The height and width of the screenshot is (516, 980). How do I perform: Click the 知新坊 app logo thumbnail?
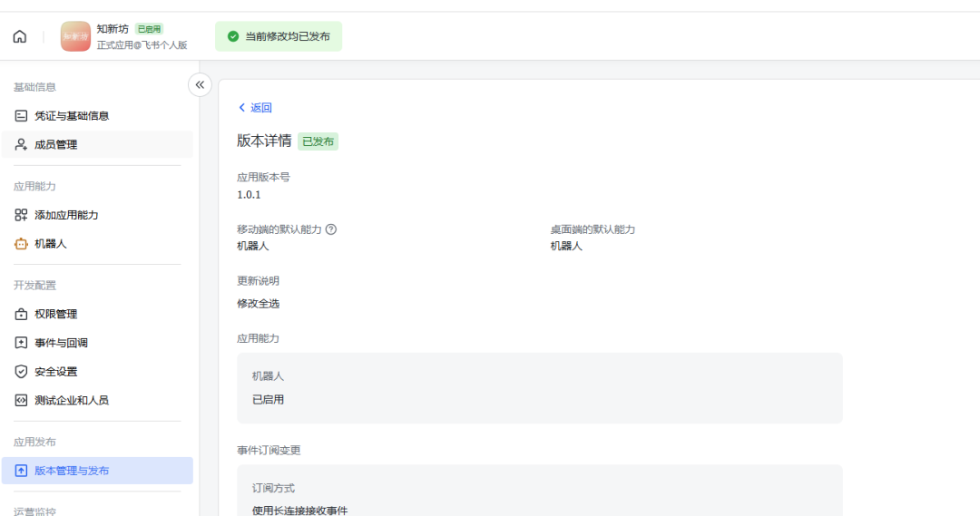point(75,37)
